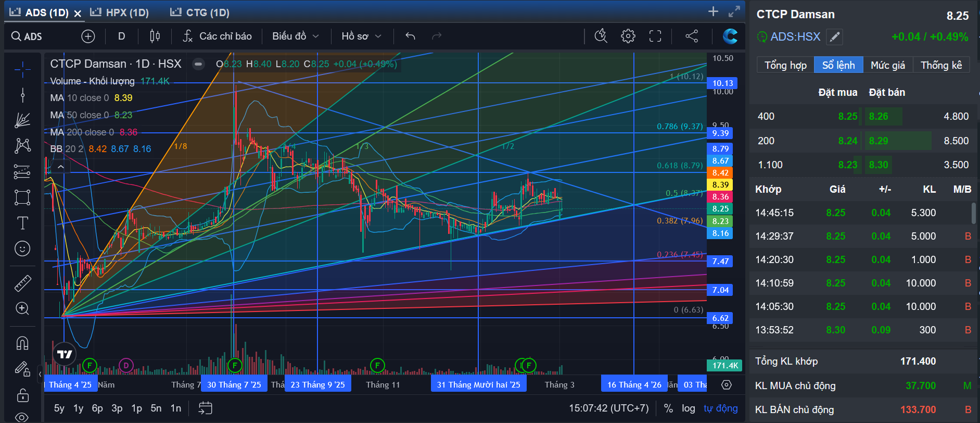Open the price axis settings icon

tap(727, 384)
